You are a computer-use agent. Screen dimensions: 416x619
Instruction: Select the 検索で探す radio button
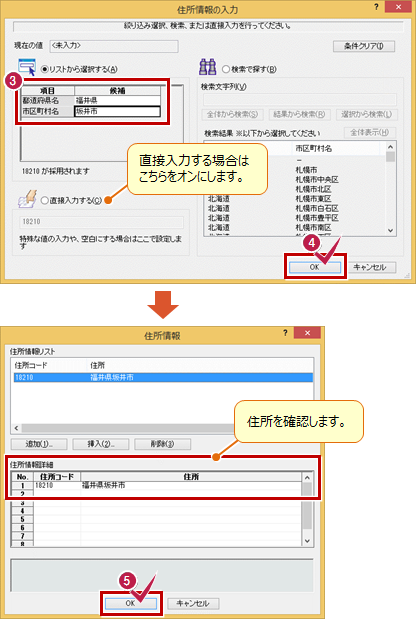[226, 69]
